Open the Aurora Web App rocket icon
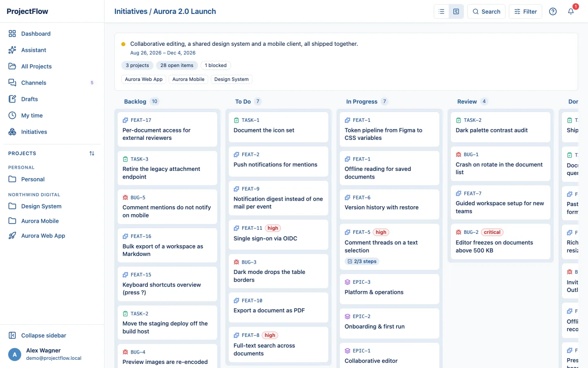 pos(12,236)
